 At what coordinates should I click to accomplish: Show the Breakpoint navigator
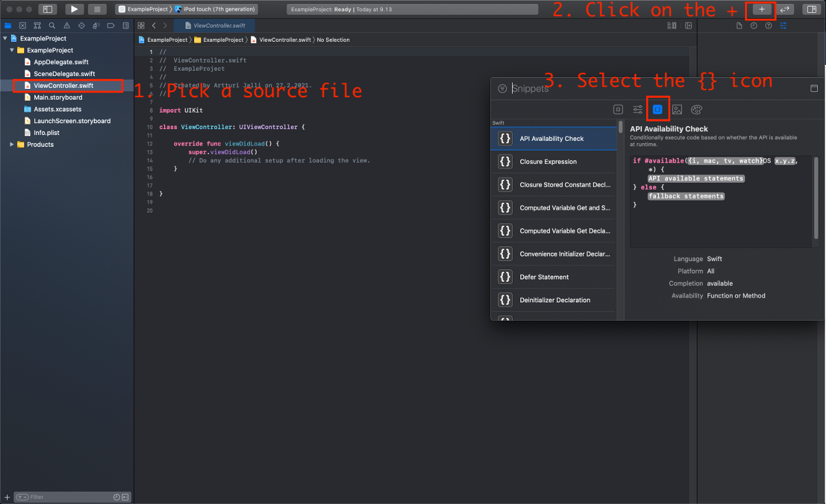[111, 25]
